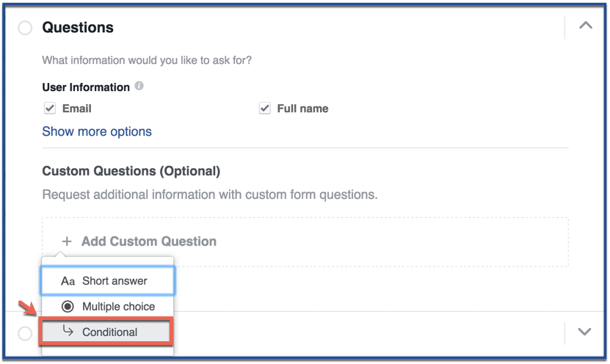Collapse the Questions section with the up chevron
610x364 pixels.
585,26
